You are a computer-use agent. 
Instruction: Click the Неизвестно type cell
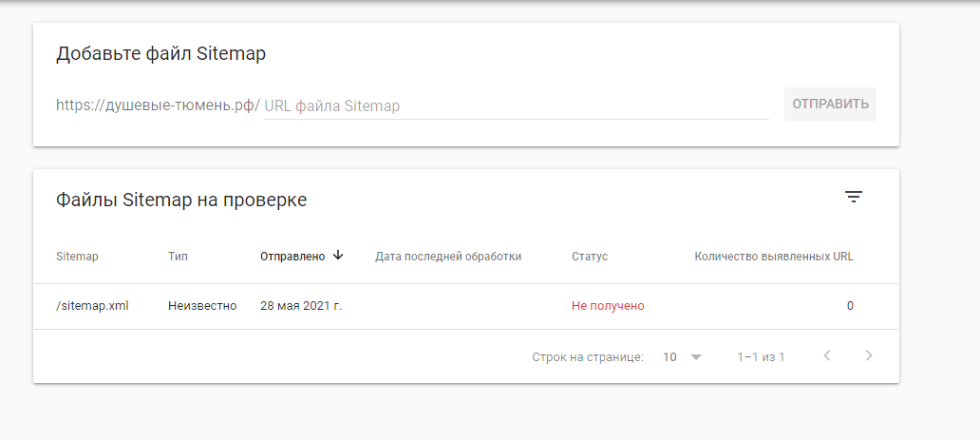pyautogui.click(x=202, y=306)
